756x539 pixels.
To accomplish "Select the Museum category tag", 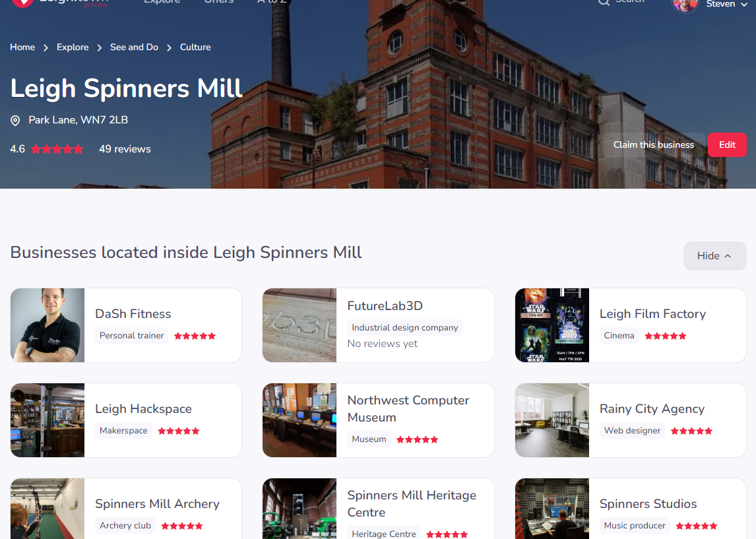I will coord(369,439).
